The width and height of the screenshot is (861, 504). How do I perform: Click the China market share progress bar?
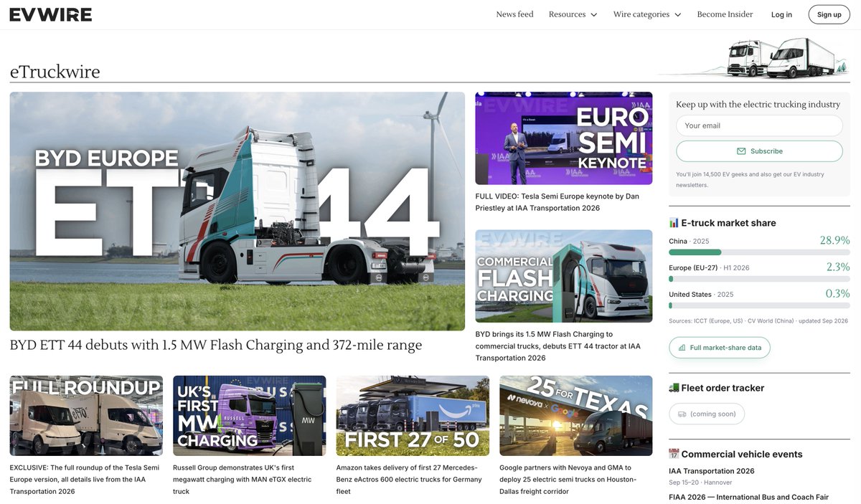click(x=759, y=252)
